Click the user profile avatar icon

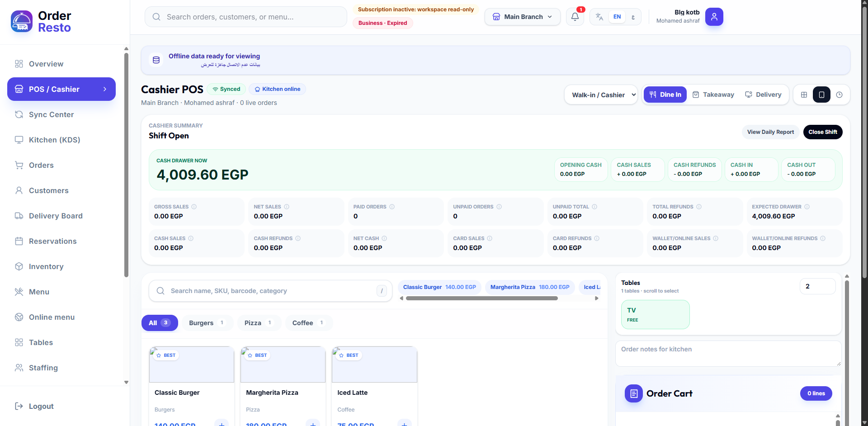pos(714,17)
